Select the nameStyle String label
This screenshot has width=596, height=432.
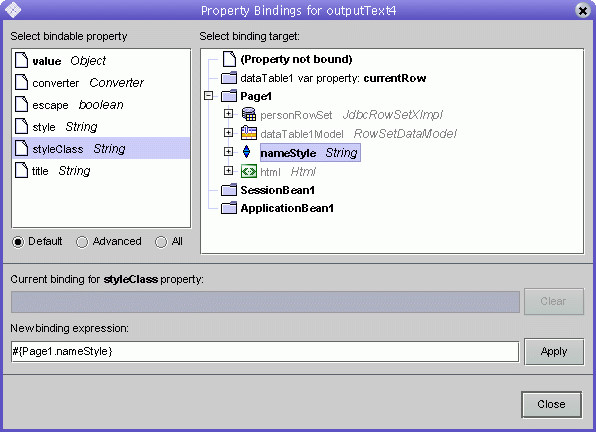tap(310, 153)
